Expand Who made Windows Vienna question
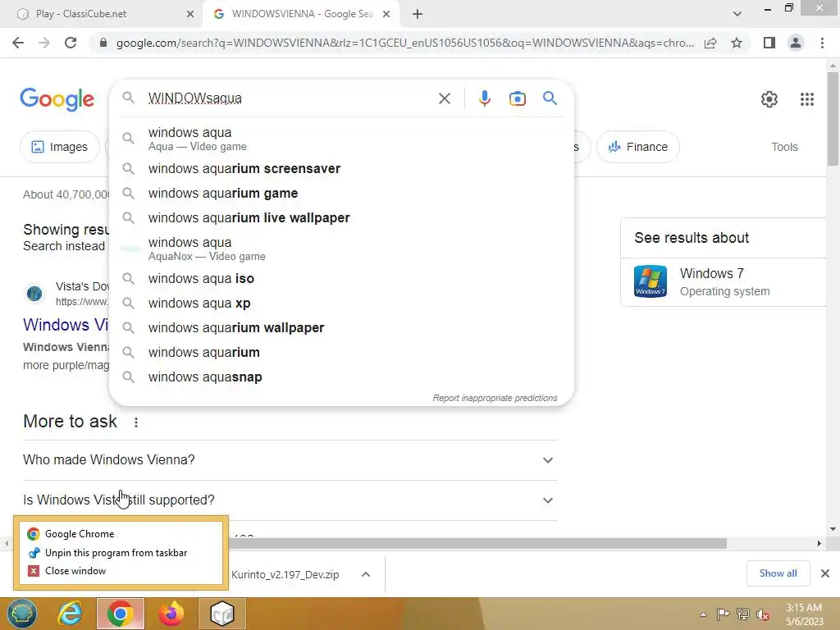The image size is (840, 630). point(288,460)
